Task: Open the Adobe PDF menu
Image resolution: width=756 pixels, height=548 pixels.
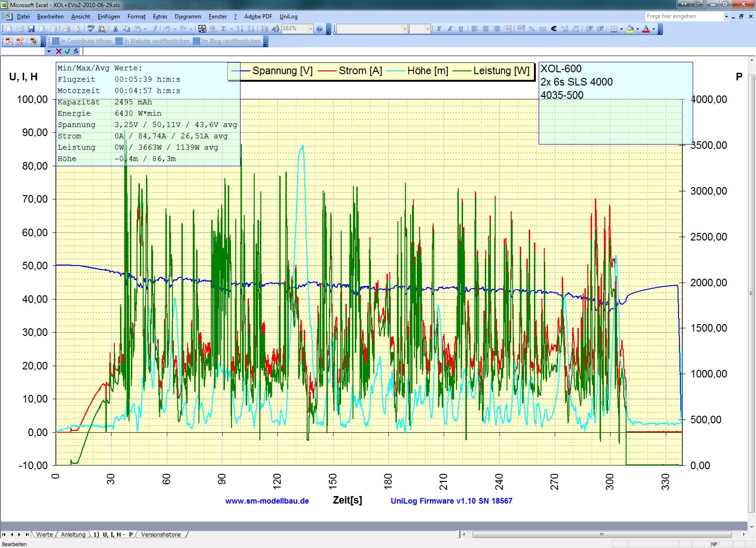Action: (x=258, y=17)
